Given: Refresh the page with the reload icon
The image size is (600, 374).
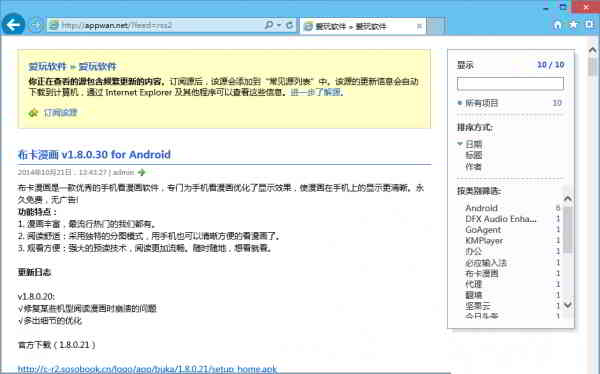Looking at the screenshot, I should pos(290,25).
